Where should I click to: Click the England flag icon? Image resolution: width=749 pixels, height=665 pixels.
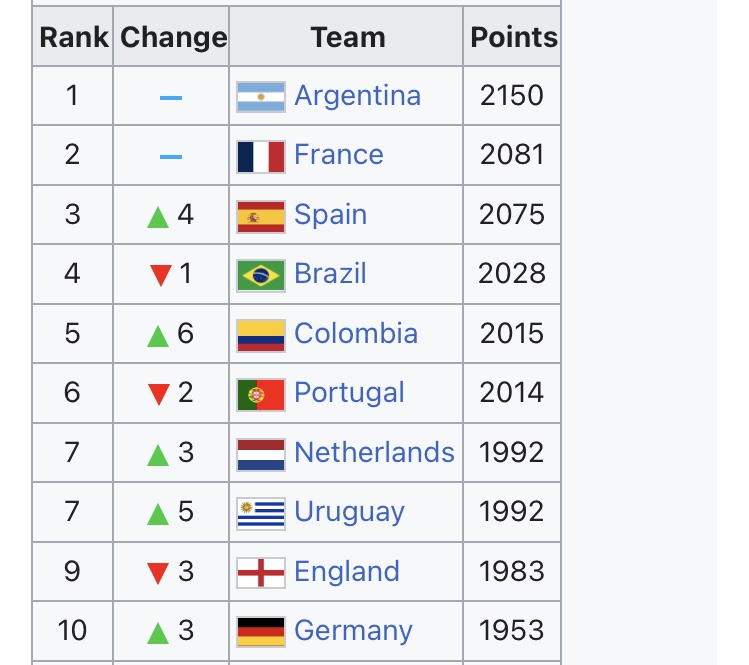[261, 573]
